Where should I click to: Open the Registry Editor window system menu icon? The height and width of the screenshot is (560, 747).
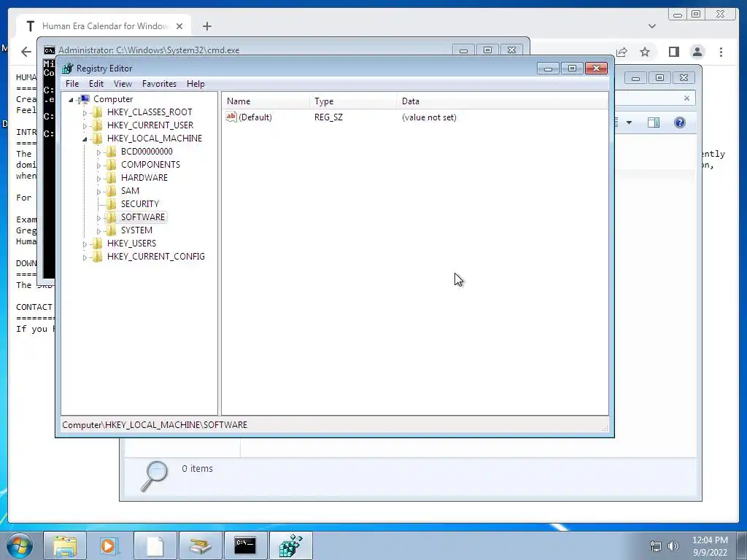pyautogui.click(x=67, y=68)
